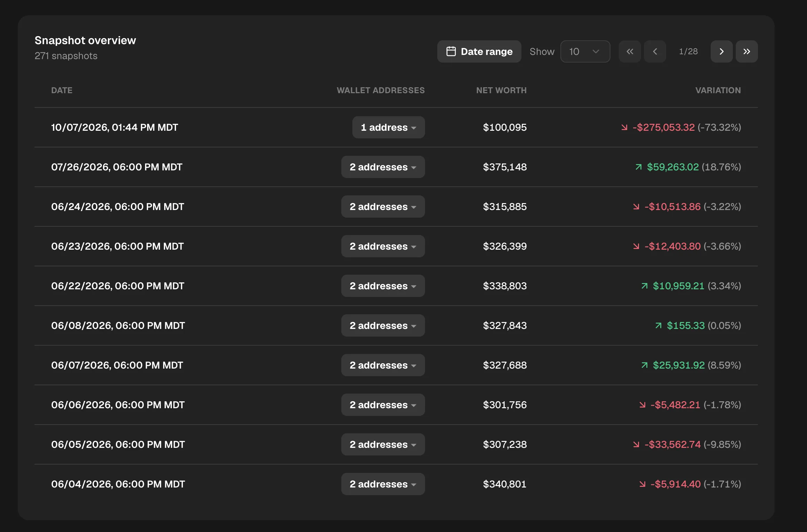Click the 1/28 page indicator

pyautogui.click(x=688, y=51)
